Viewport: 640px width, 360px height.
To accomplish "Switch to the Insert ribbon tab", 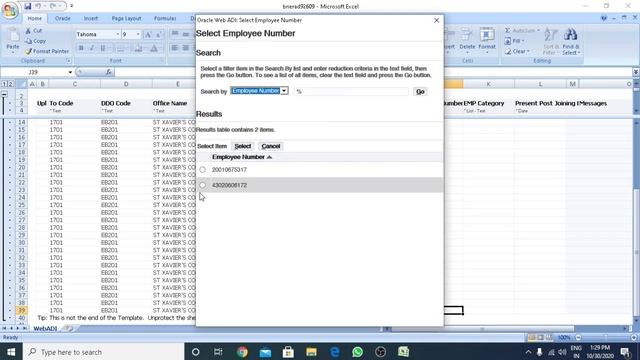I will click(91, 18).
